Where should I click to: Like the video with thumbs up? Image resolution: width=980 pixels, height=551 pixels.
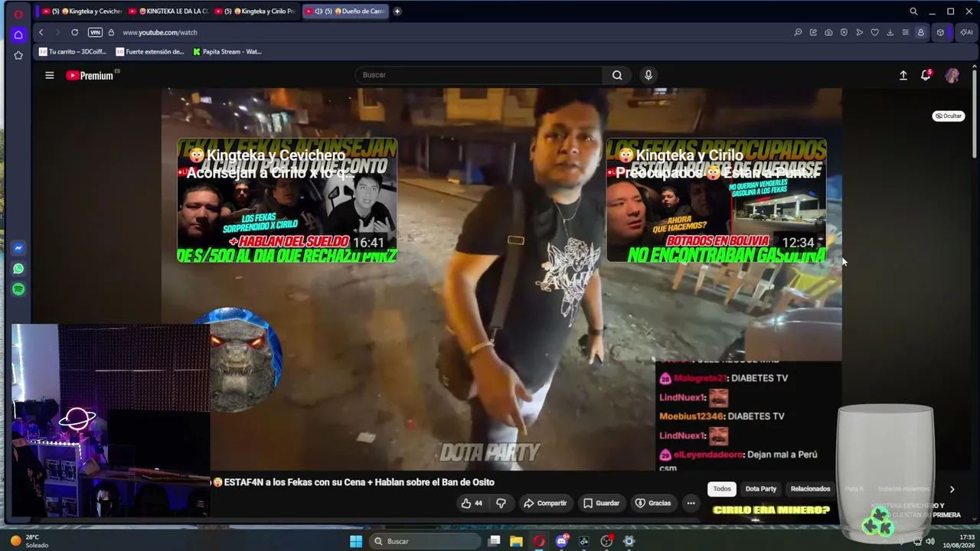click(472, 503)
